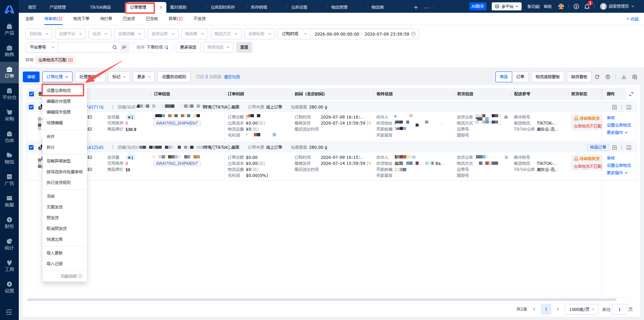This screenshot has height=320, width=644.
Task: Open the 多平台 selector
Action: tap(506, 6)
